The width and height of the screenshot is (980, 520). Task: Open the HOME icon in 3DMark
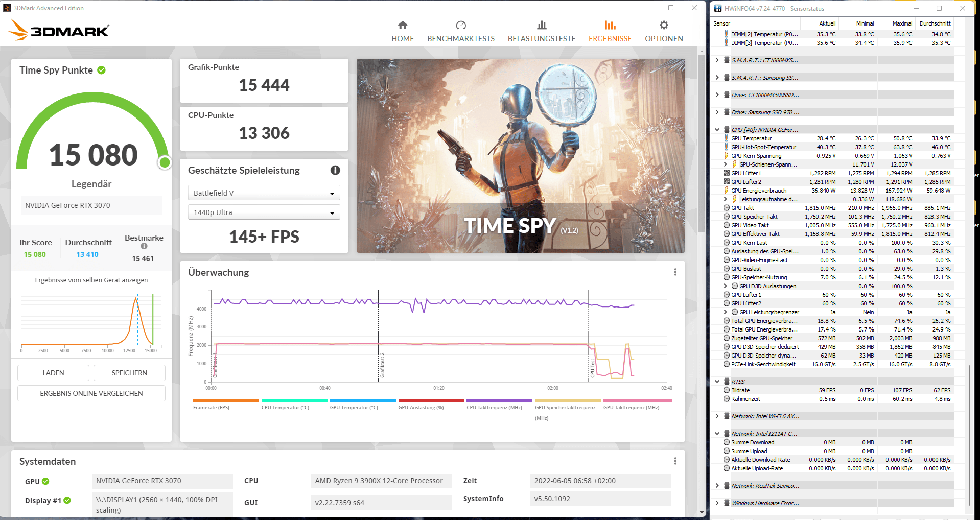tap(403, 25)
